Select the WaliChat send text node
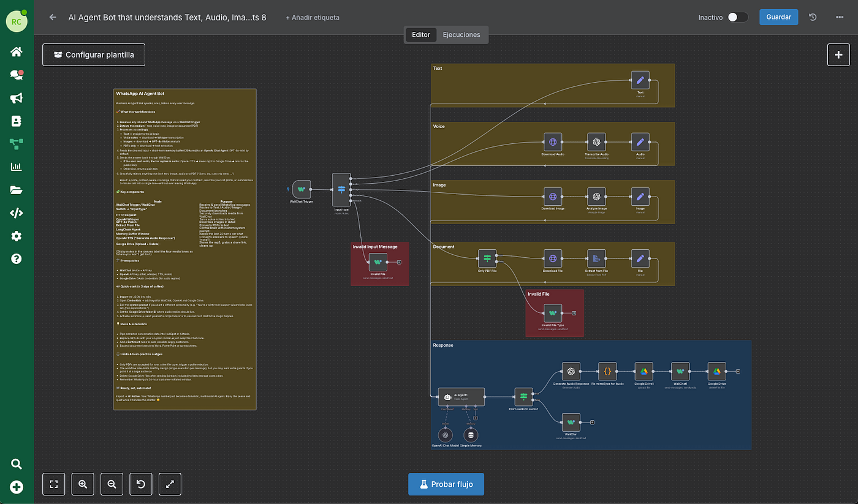Viewport: 858px width, 504px height. click(571, 422)
